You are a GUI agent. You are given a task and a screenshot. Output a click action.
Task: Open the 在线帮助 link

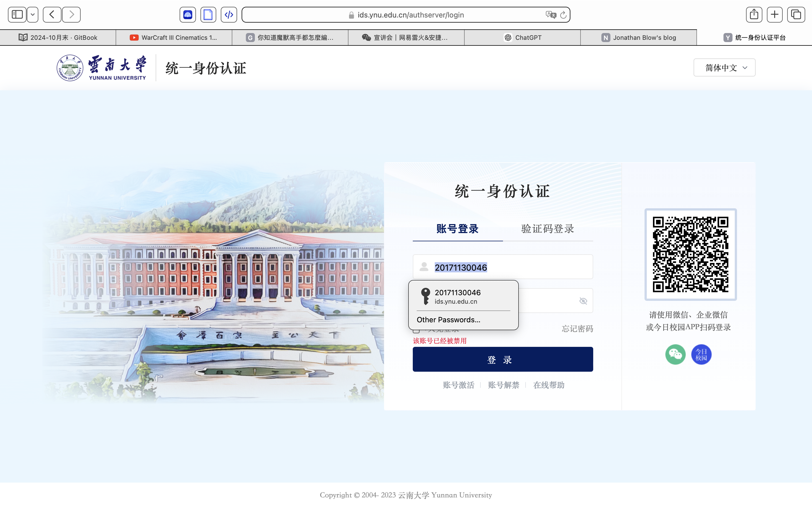[549, 385]
